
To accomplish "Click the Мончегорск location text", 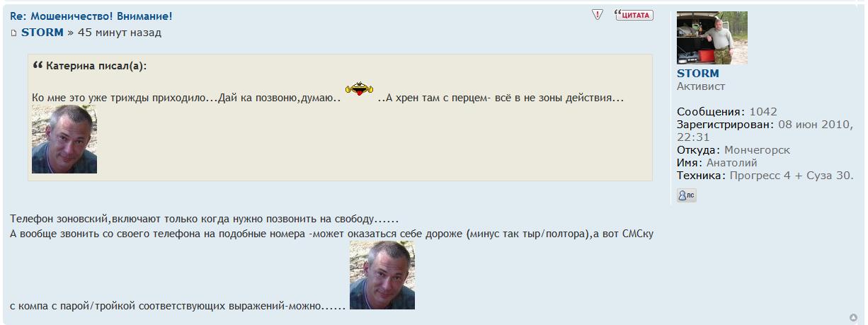I will (757, 150).
